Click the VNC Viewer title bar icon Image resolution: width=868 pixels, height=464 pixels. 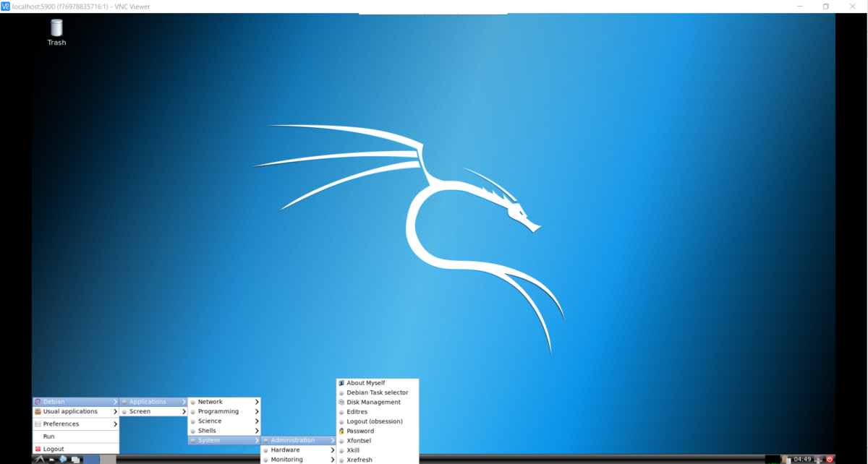6,7
